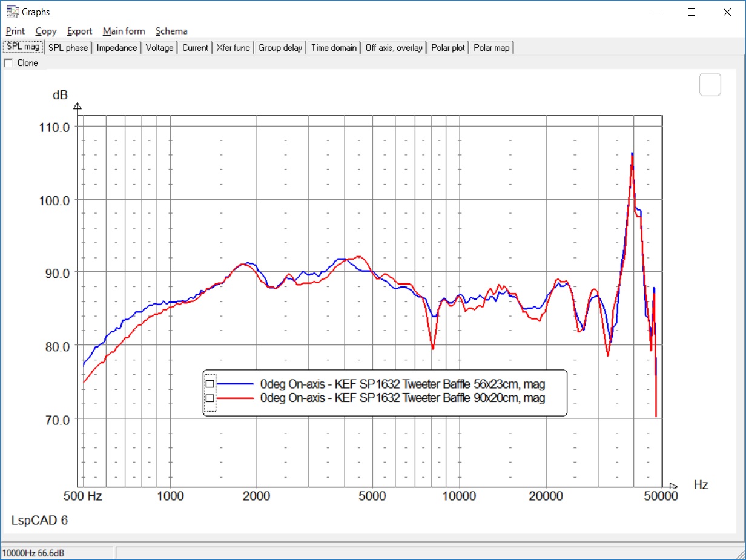
Task: Open the Xfer func tab
Action: 233,48
